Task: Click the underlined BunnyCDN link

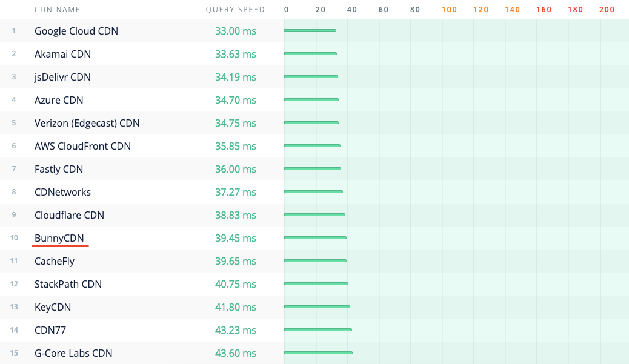Action: 60,238
